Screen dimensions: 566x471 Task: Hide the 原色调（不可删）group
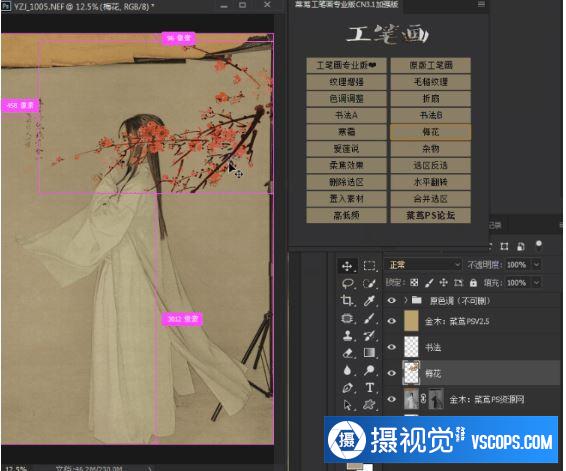[392, 301]
